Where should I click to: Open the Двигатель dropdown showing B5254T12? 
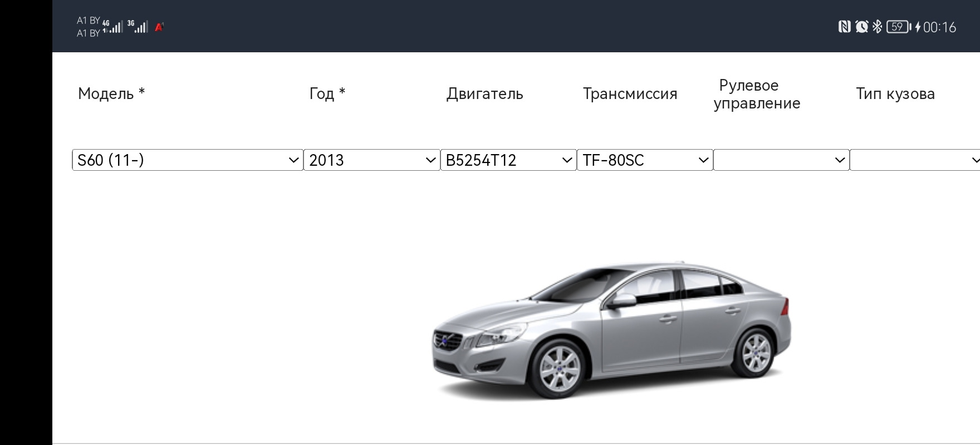coord(508,160)
